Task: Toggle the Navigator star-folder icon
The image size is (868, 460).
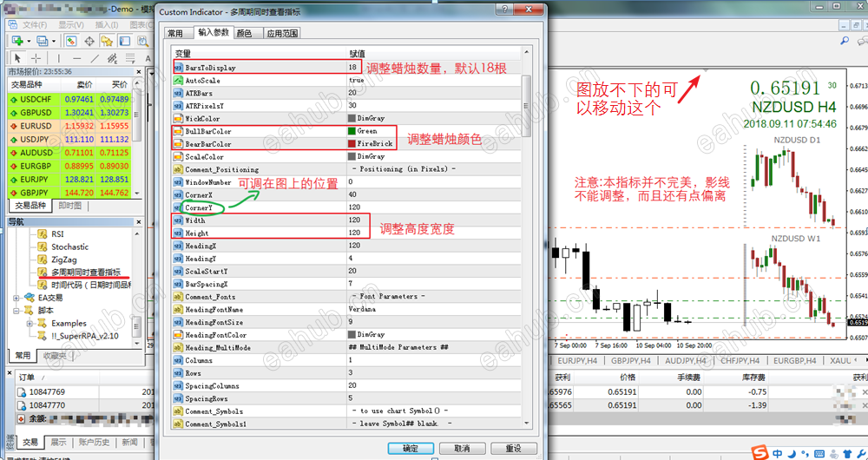Action: pyautogui.click(x=107, y=41)
